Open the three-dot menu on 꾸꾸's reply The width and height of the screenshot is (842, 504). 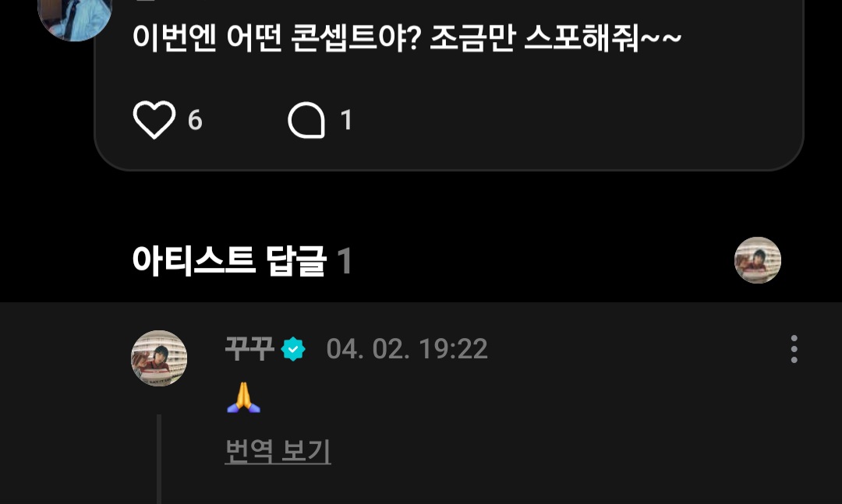click(794, 350)
